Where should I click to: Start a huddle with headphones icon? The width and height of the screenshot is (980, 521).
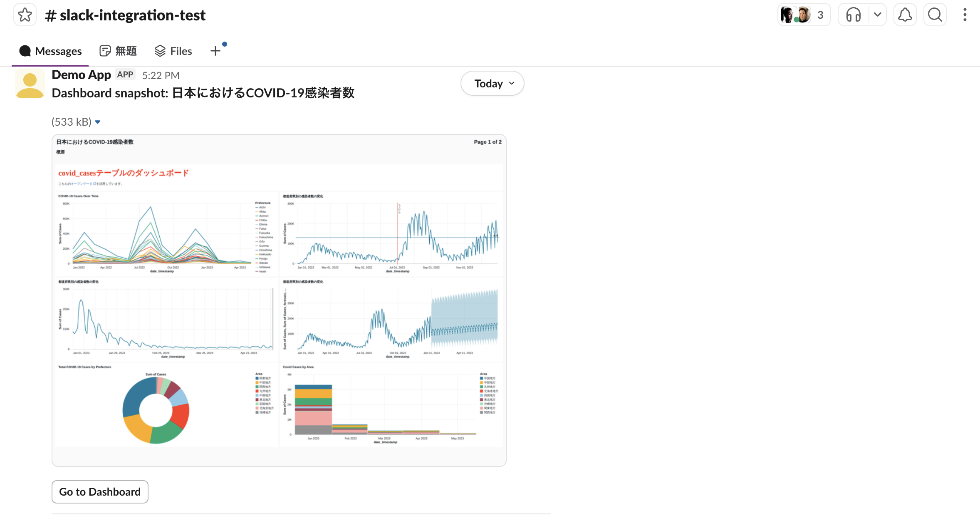click(x=853, y=15)
